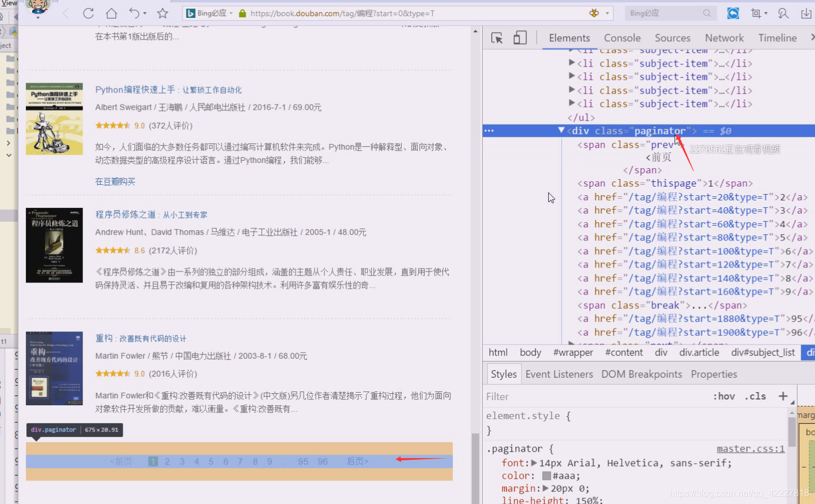Switch to the Network tab
The width and height of the screenshot is (815, 504).
pos(724,38)
